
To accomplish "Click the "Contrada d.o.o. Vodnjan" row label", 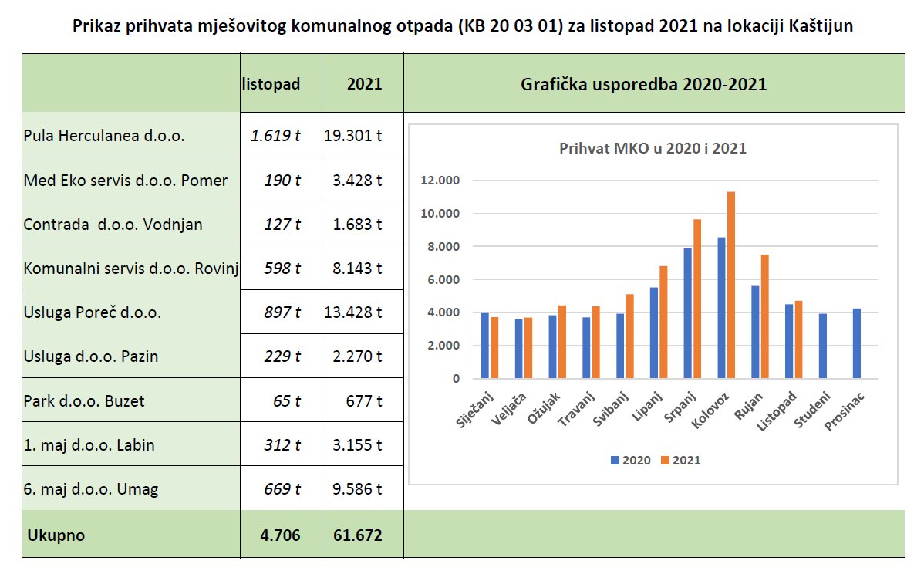I will pyautogui.click(x=113, y=224).
